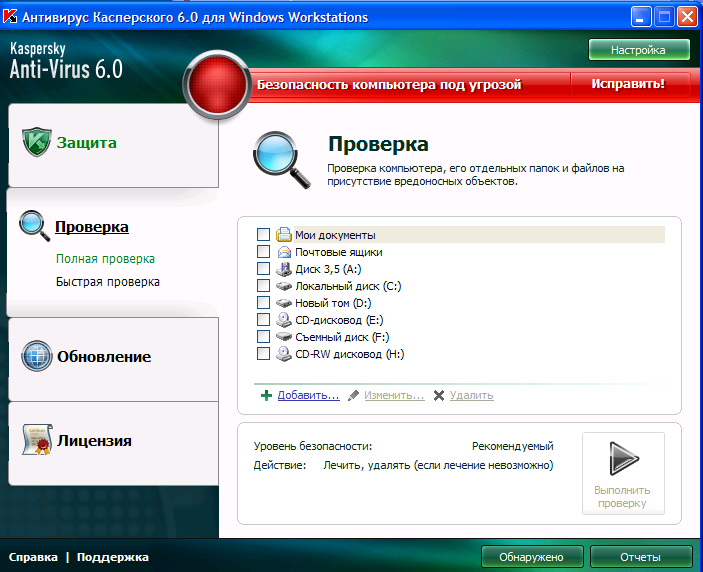Check the Почтовые ящики checkbox

pyautogui.click(x=263, y=251)
